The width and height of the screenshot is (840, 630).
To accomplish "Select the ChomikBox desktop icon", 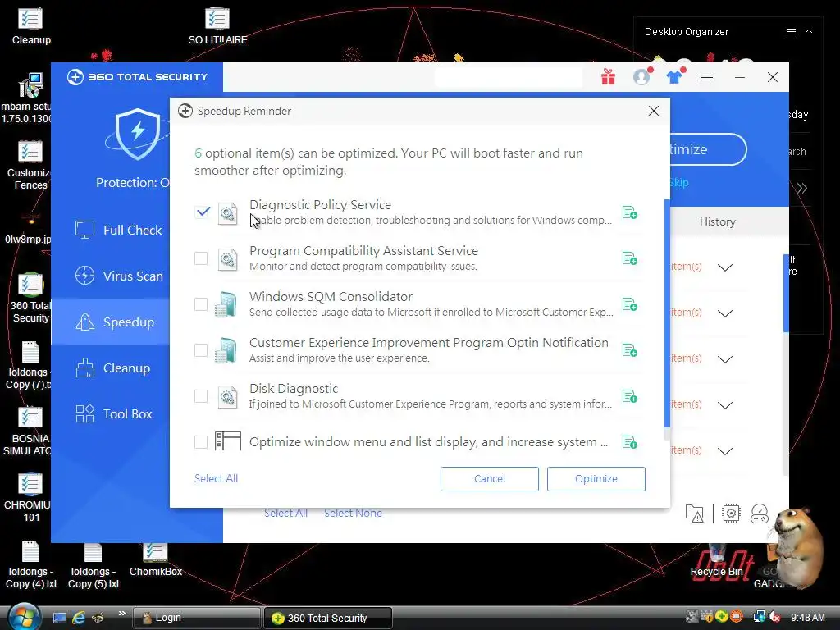I will tap(155, 559).
